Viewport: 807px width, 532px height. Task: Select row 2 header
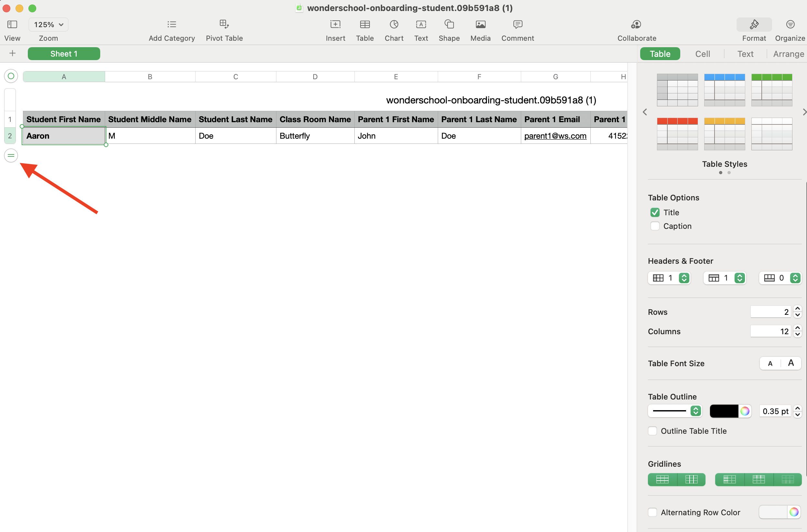pyautogui.click(x=10, y=136)
